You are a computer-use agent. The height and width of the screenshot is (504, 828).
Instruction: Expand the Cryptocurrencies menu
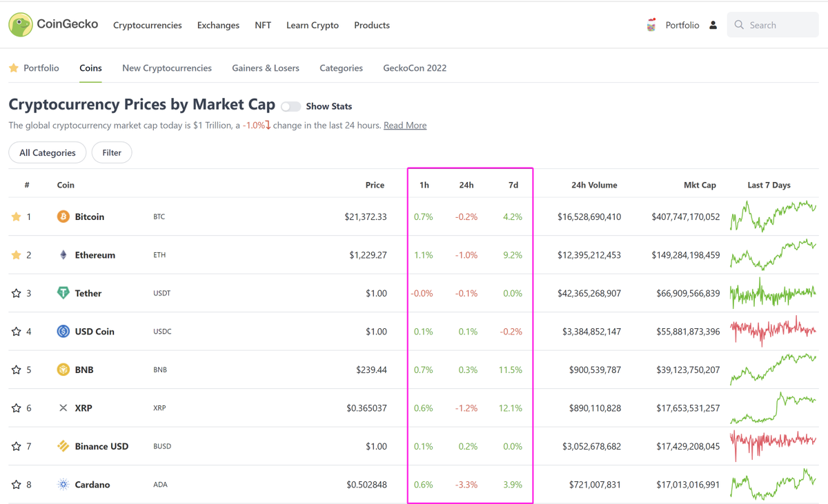click(148, 25)
